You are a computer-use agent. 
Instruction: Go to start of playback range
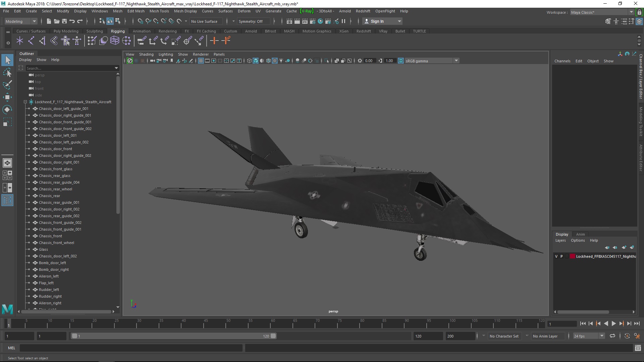click(x=583, y=323)
